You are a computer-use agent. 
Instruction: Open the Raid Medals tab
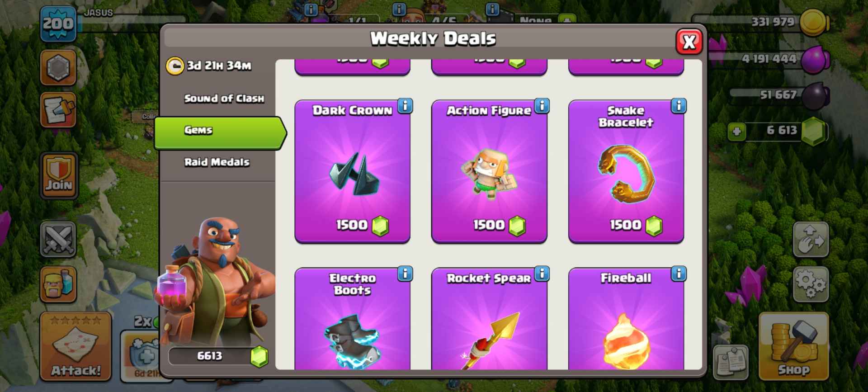[x=217, y=162]
